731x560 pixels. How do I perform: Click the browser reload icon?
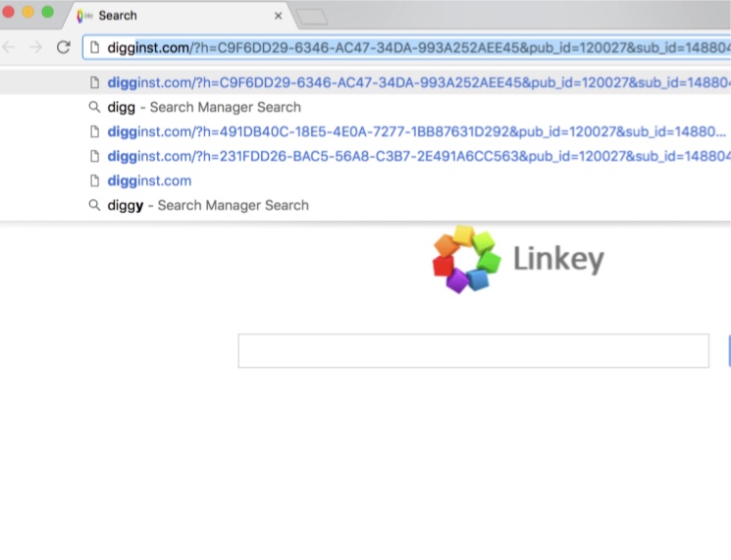[x=64, y=47]
